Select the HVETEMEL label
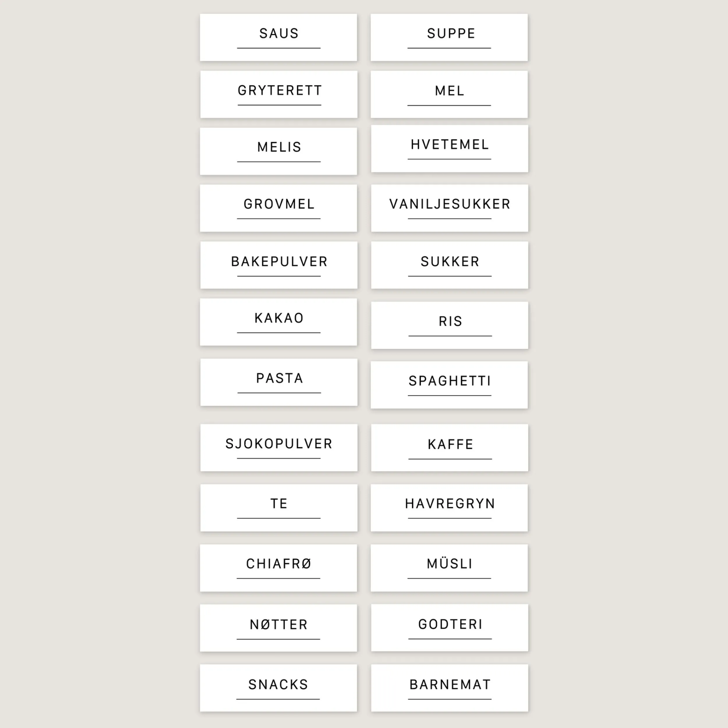 click(450, 149)
